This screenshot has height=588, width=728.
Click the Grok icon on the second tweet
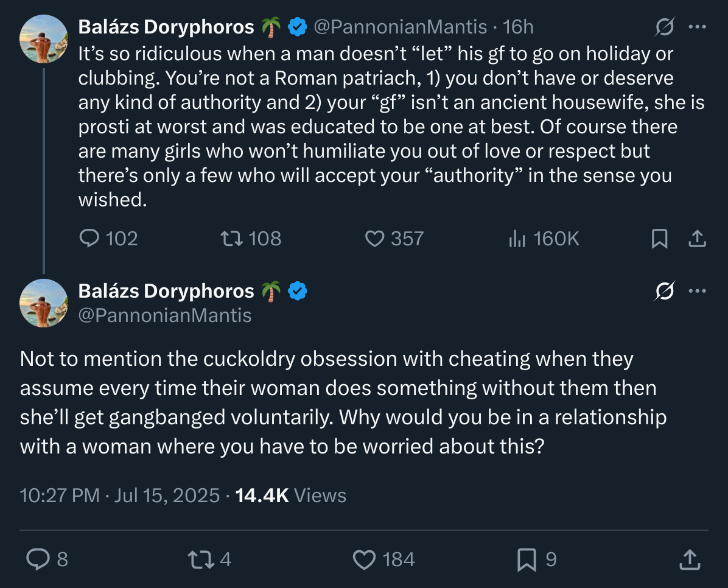coord(664,292)
